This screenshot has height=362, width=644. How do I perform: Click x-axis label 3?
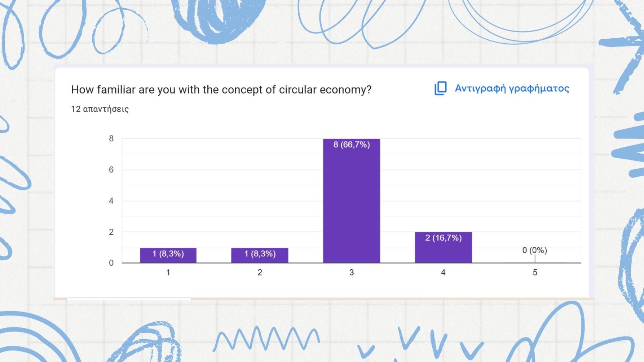point(352,273)
